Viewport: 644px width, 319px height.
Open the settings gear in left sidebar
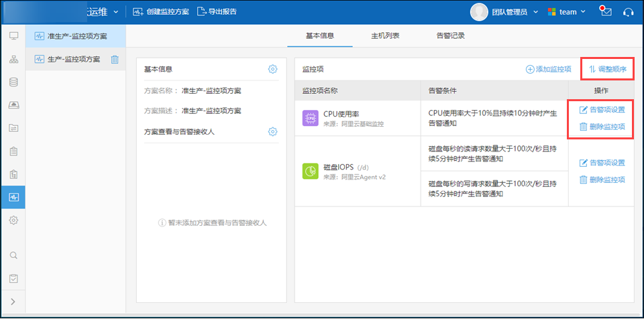[13, 220]
